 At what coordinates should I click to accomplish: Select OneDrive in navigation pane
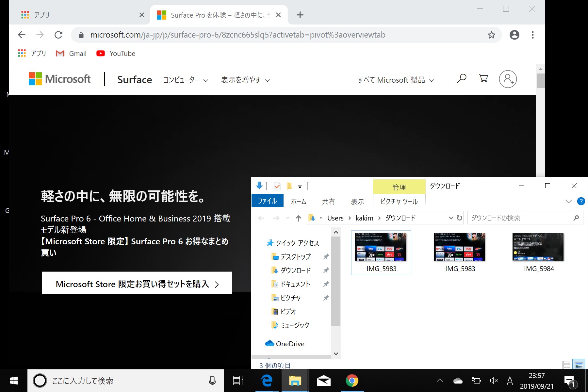pyautogui.click(x=285, y=344)
